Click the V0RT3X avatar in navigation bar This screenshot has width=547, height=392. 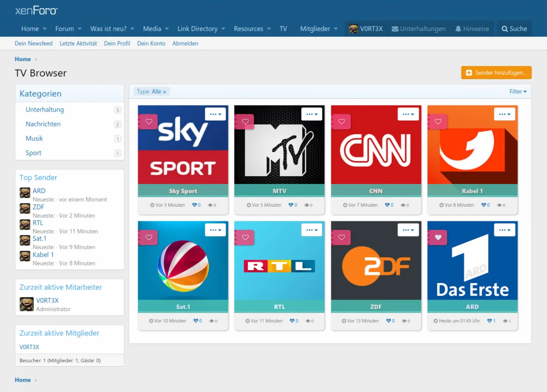(x=353, y=29)
